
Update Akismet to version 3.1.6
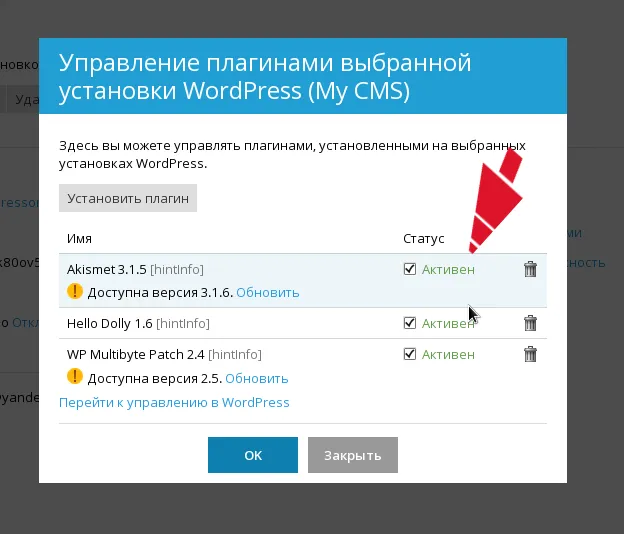click(267, 292)
